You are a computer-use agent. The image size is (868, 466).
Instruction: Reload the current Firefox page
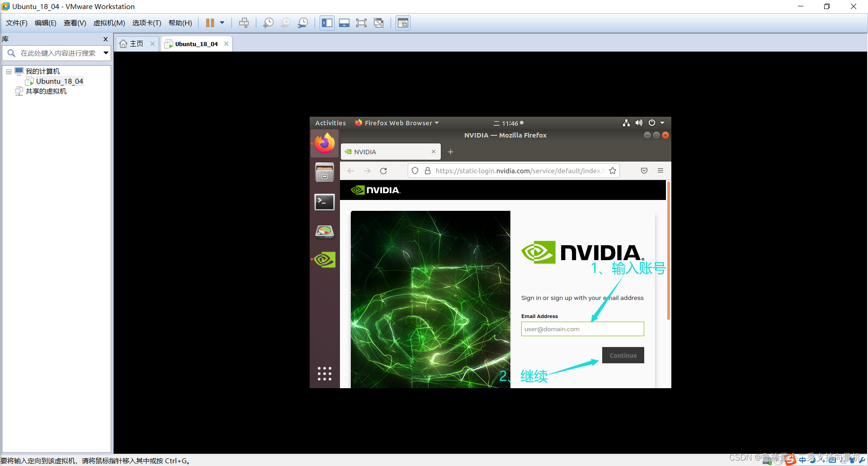click(383, 171)
